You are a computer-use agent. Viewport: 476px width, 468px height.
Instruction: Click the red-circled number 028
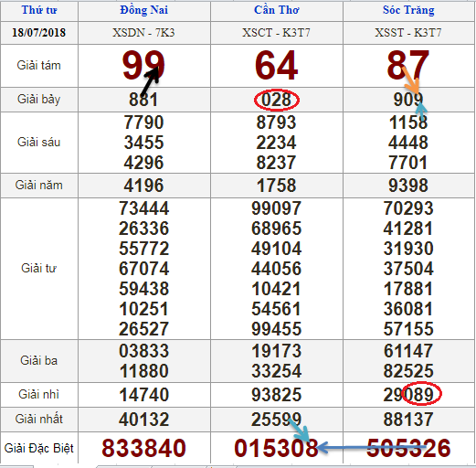point(277,100)
